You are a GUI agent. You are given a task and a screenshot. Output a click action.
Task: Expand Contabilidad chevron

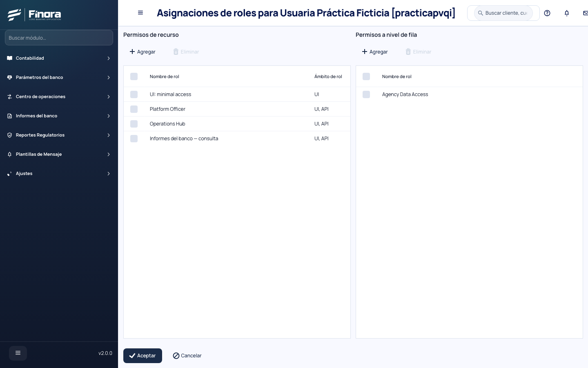[109, 58]
